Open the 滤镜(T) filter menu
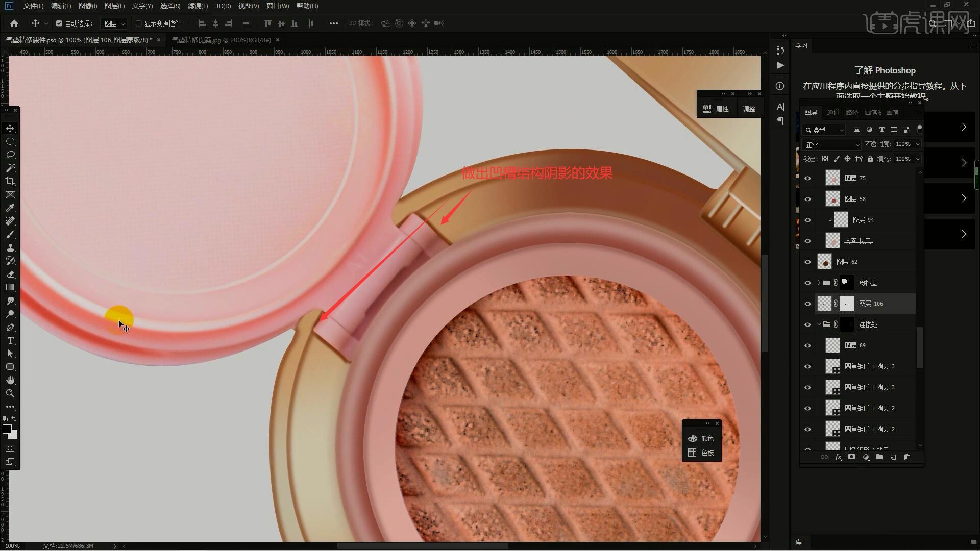Image resolution: width=980 pixels, height=551 pixels. [x=198, y=6]
